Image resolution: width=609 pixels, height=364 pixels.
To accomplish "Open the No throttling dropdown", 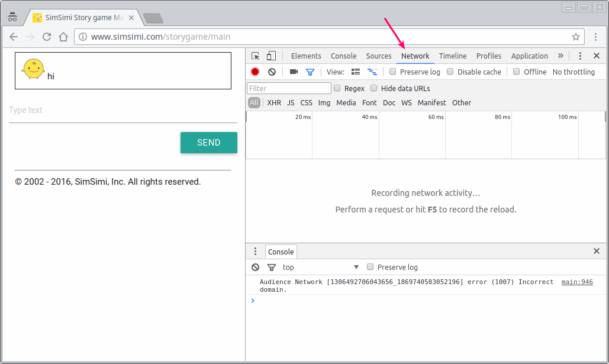I will [x=573, y=72].
